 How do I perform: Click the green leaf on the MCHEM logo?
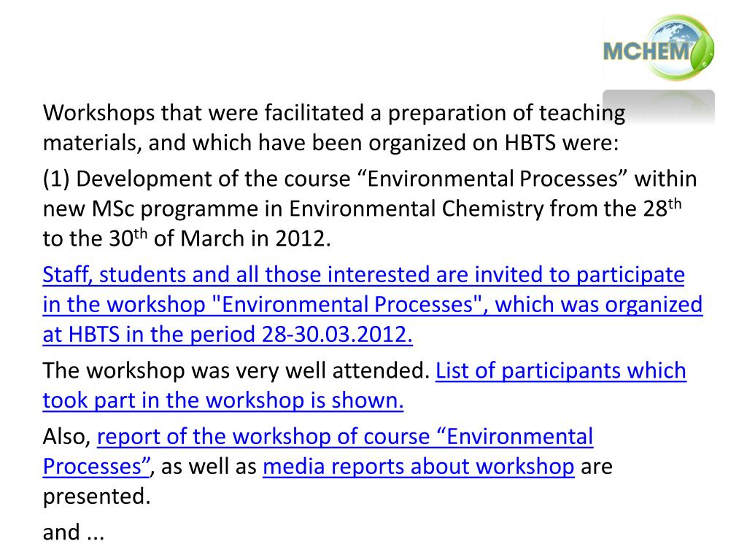[702, 52]
